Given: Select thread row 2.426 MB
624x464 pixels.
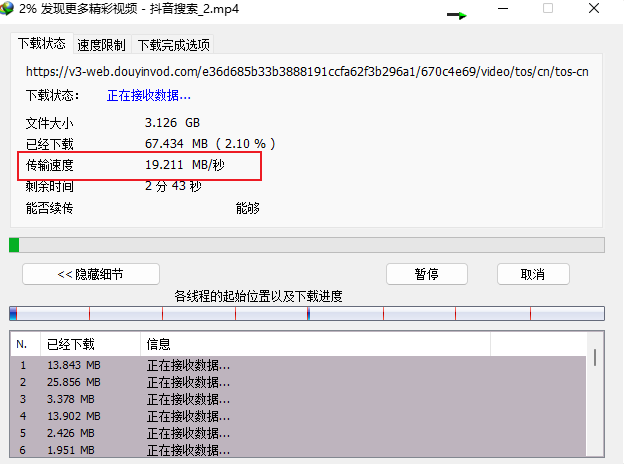Looking at the screenshot, I should pos(298,433).
